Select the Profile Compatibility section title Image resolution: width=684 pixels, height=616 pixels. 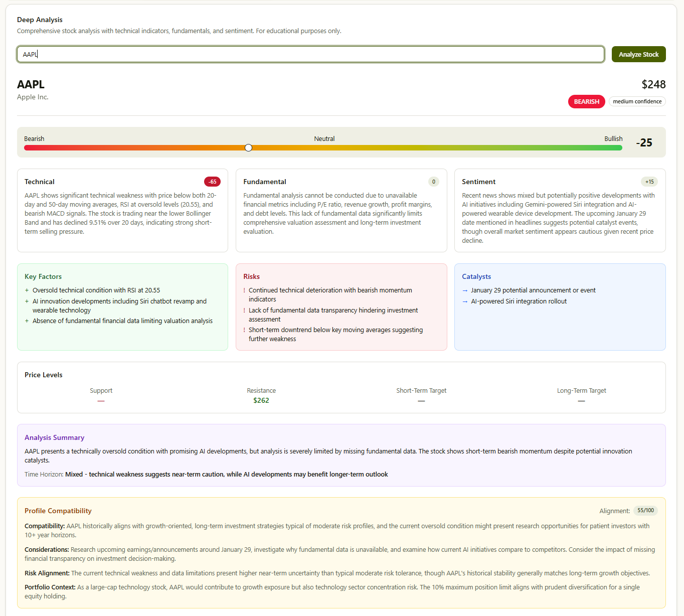click(58, 511)
